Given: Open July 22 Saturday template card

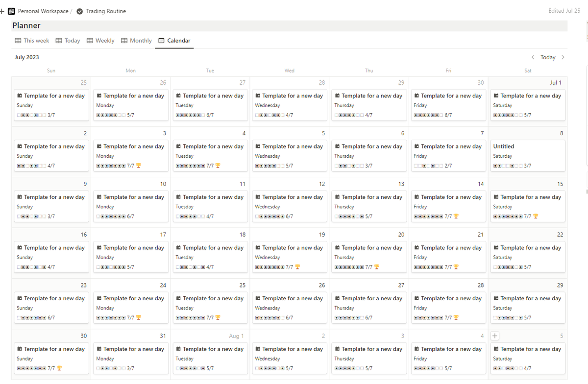Looking at the screenshot, I should coord(528,257).
